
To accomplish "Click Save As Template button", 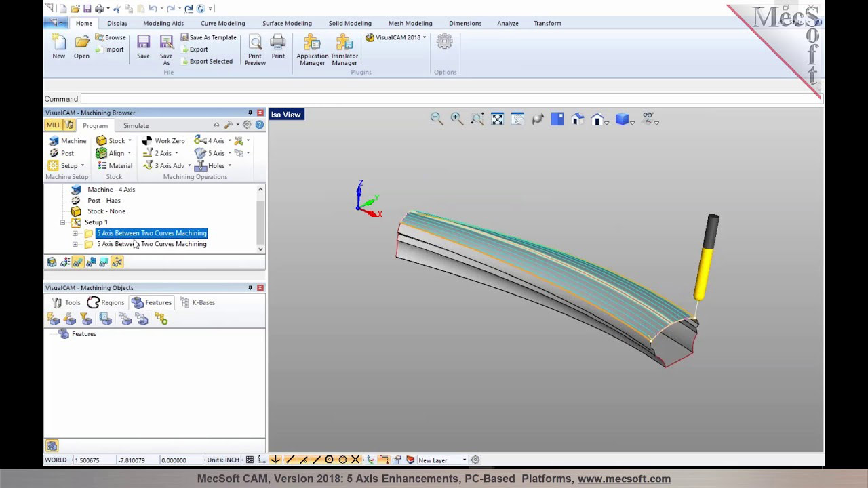I will click(x=208, y=38).
